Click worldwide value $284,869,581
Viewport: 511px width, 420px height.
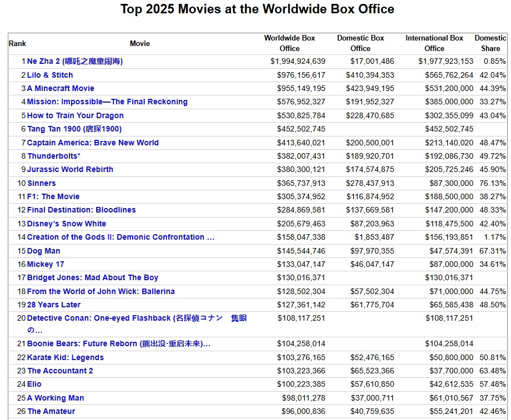[301, 210]
